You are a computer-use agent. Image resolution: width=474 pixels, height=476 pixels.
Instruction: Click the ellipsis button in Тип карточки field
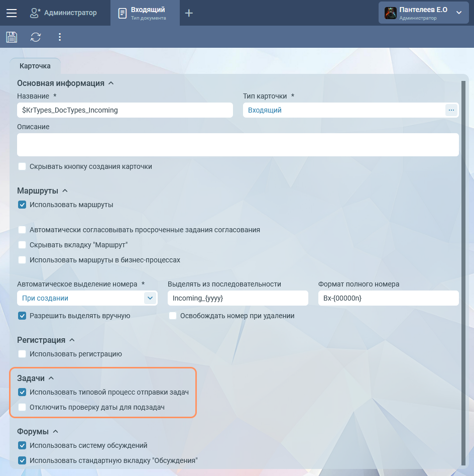pyautogui.click(x=451, y=110)
